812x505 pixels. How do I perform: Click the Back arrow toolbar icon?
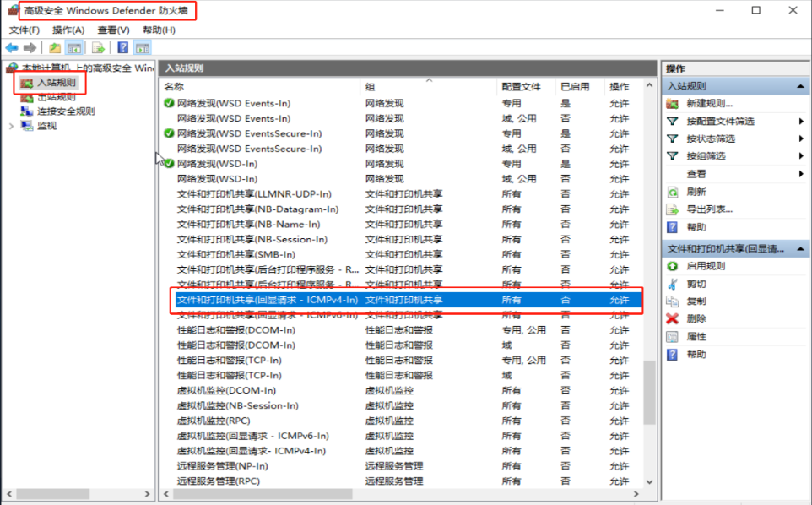pos(12,48)
